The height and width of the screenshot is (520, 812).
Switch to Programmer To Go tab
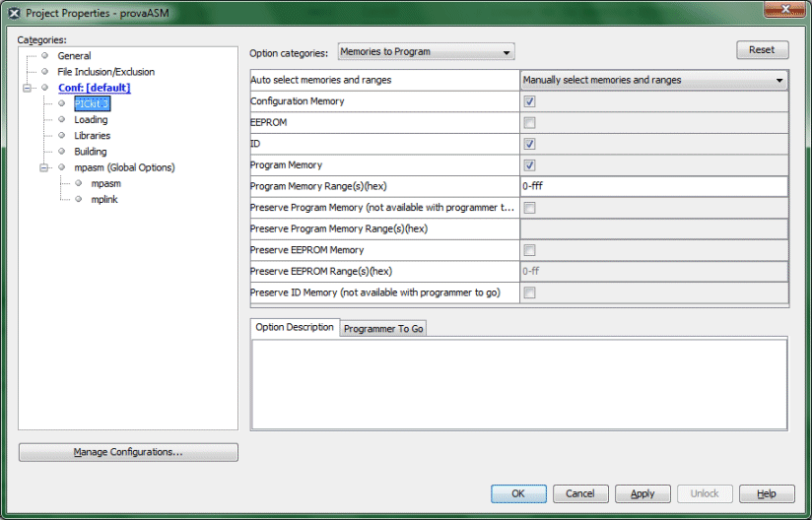coord(383,329)
